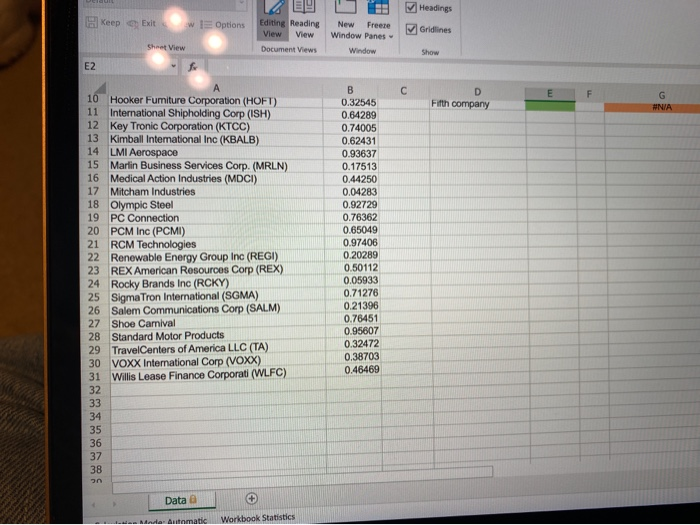Screen dimensions: 700x525
Task: Select cell TravelCenters of America LLC (TA)
Action: (x=219, y=349)
